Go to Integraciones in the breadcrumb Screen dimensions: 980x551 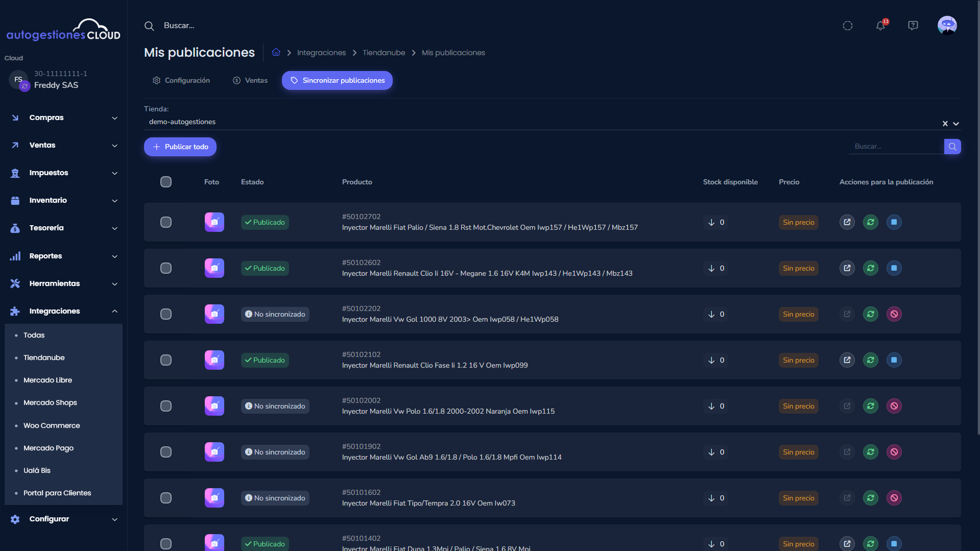[321, 53]
